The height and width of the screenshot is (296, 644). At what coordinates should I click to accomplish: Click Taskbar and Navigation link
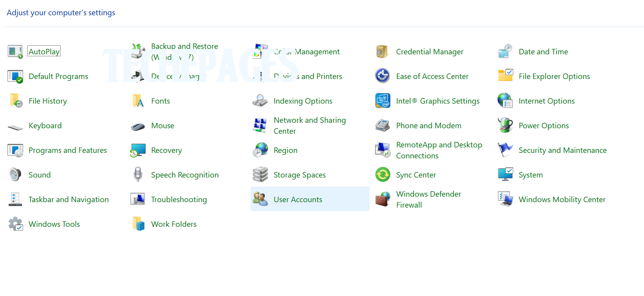tap(69, 199)
